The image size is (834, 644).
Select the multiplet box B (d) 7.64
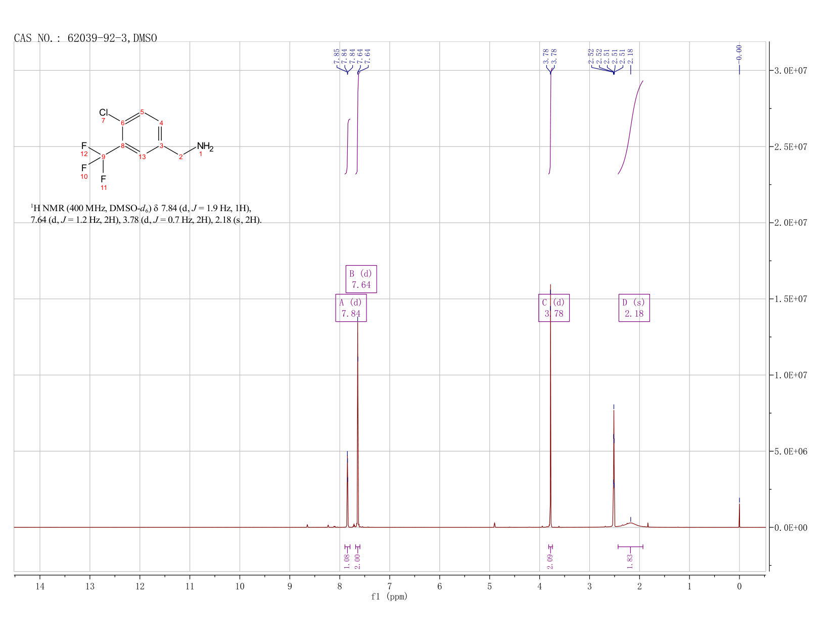[361, 279]
